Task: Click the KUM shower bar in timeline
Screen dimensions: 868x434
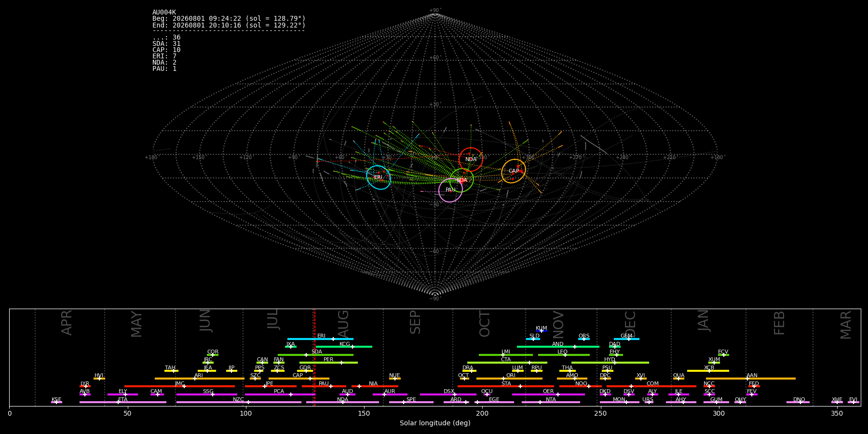Action: 542,331
